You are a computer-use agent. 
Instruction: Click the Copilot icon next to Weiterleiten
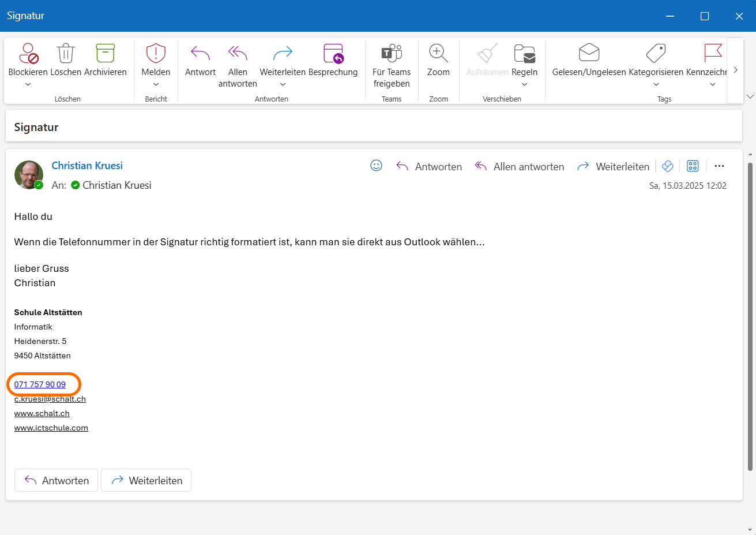(668, 166)
